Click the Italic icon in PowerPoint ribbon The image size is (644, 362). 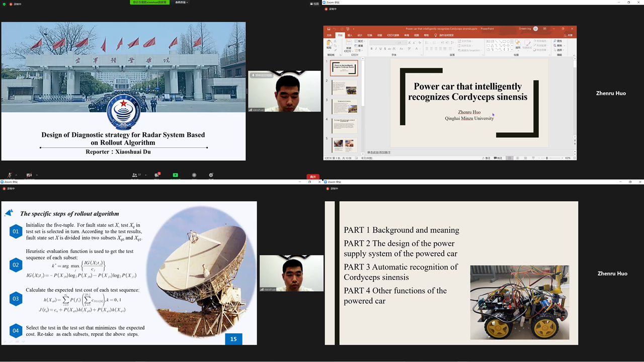click(376, 49)
